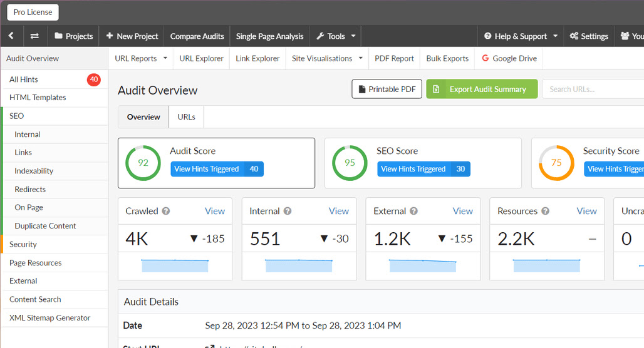Open the Help & Support dropdown

point(521,36)
